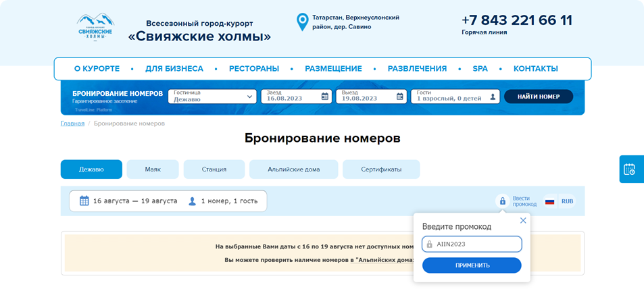Click the calendar icon beside 16 августа
The width and height of the screenshot is (644, 289).
pyautogui.click(x=84, y=201)
